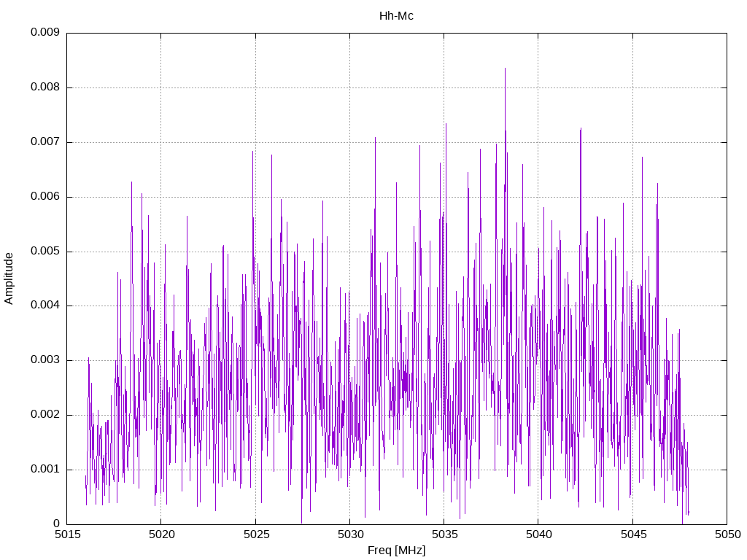Click the spectrum peak tip near 5042 MHz
Viewport: 747px width, 560px height.
581,128
